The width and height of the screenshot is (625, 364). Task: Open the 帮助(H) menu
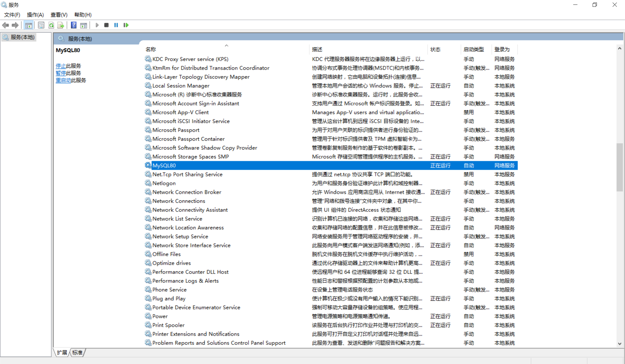(83, 15)
